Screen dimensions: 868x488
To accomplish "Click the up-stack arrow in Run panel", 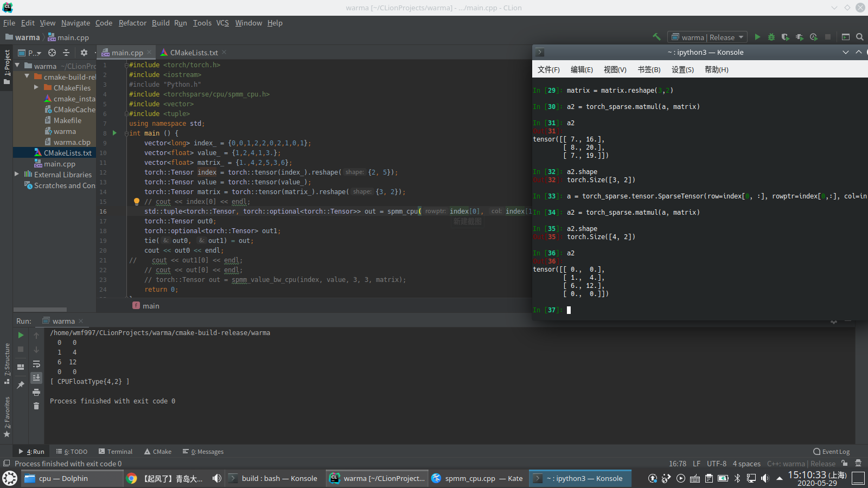I will (36, 335).
